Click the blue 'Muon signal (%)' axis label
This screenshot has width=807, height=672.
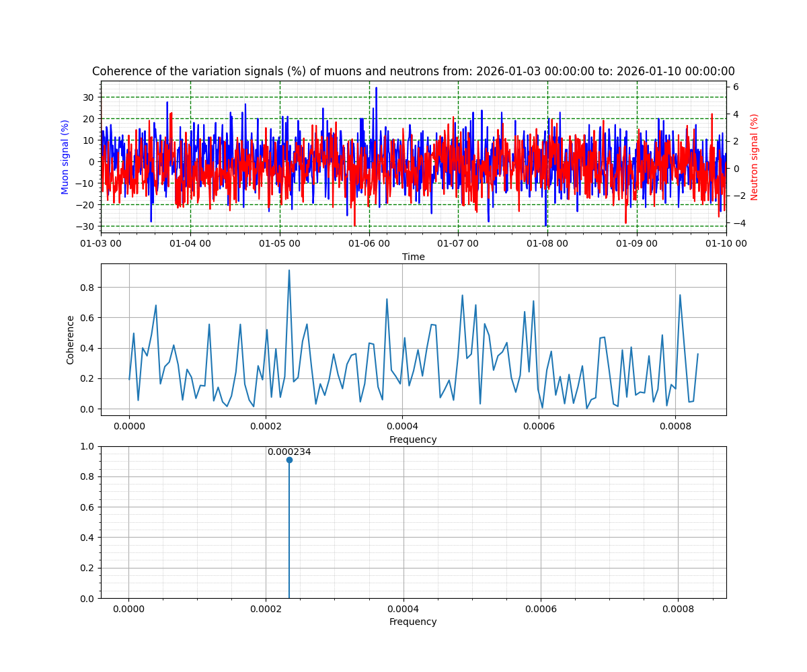coord(65,157)
